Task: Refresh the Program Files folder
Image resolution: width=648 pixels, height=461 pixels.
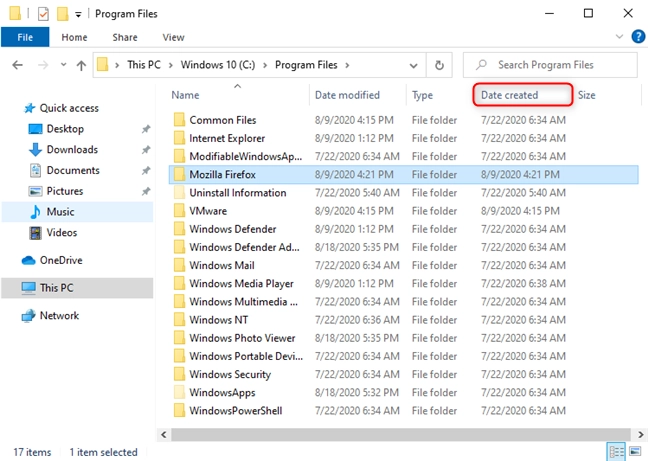Action: tap(439, 65)
